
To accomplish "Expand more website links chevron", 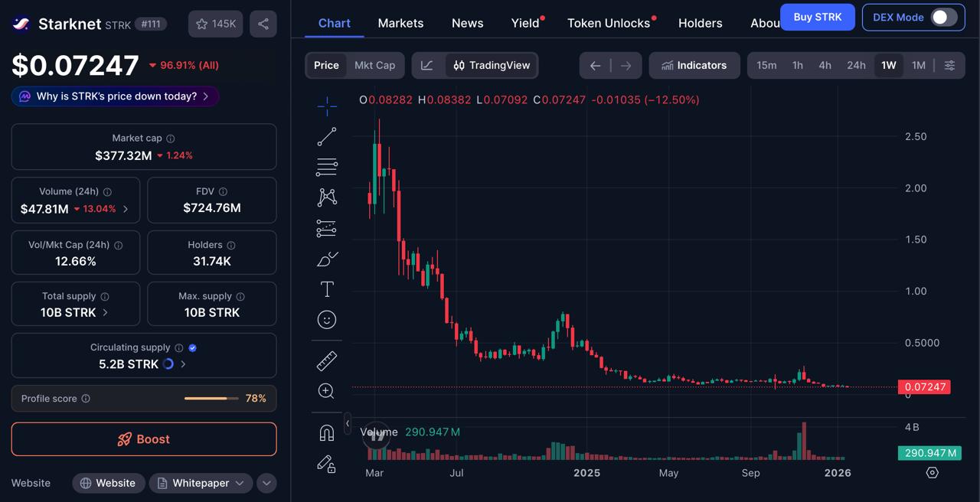I will [x=266, y=483].
